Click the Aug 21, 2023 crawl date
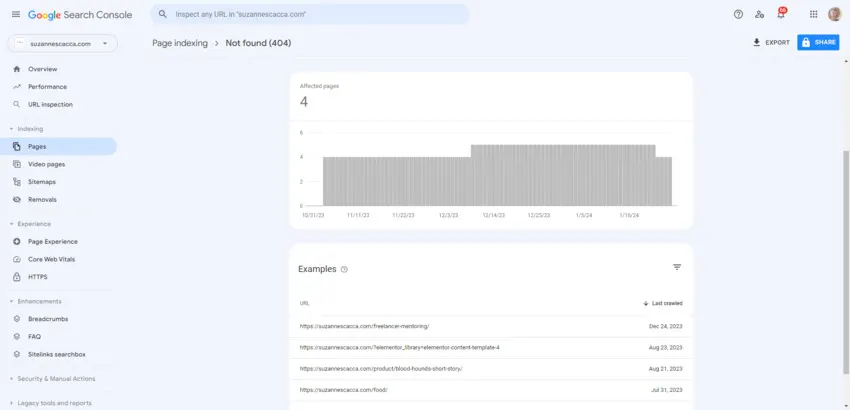 pos(665,369)
